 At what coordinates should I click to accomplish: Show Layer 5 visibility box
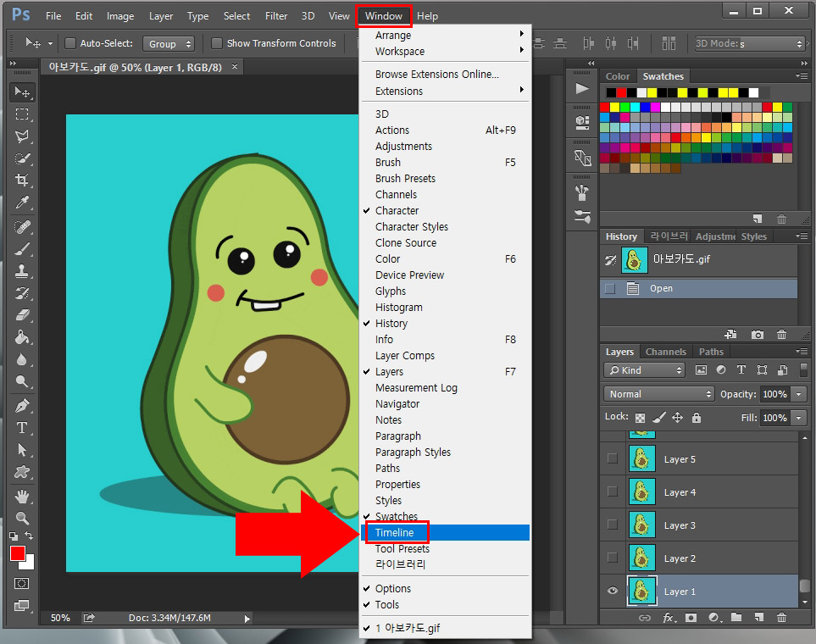click(613, 458)
